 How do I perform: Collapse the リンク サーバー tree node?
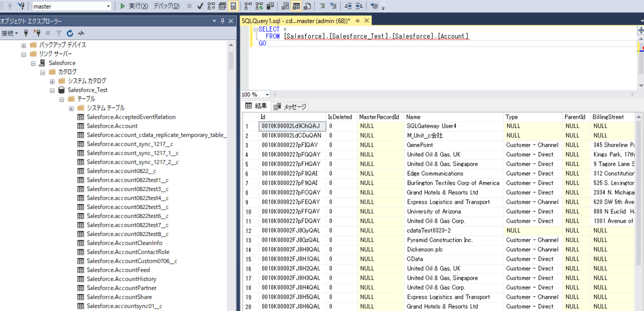(x=24, y=54)
